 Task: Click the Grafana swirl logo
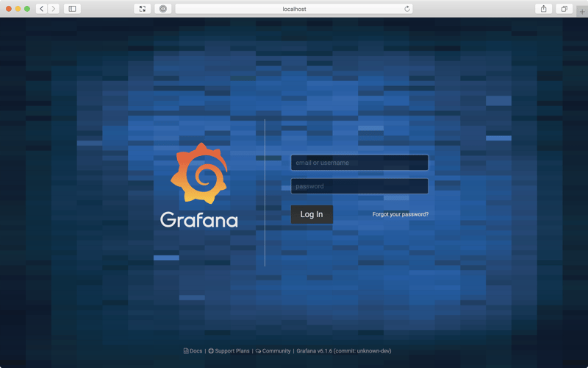[x=199, y=173]
